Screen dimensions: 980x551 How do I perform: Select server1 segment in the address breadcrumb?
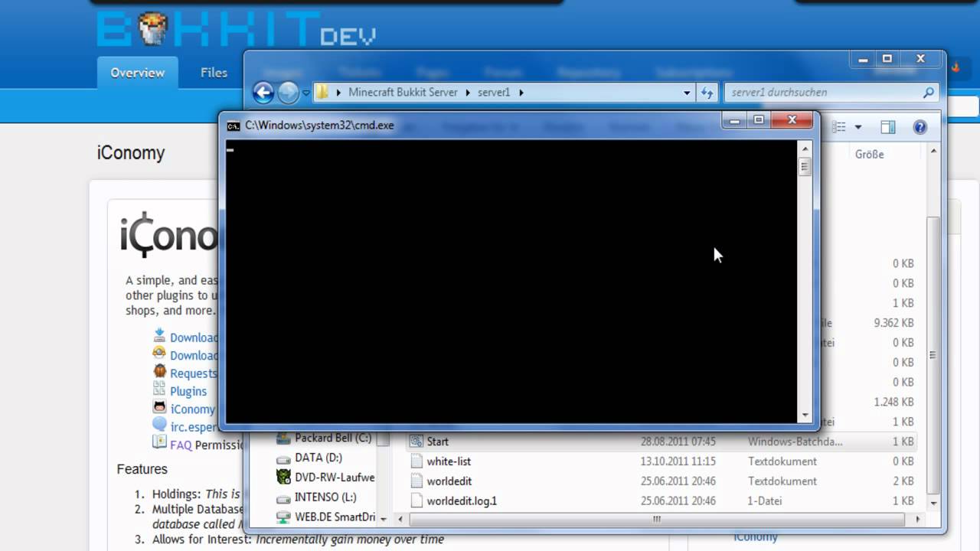pyautogui.click(x=494, y=92)
